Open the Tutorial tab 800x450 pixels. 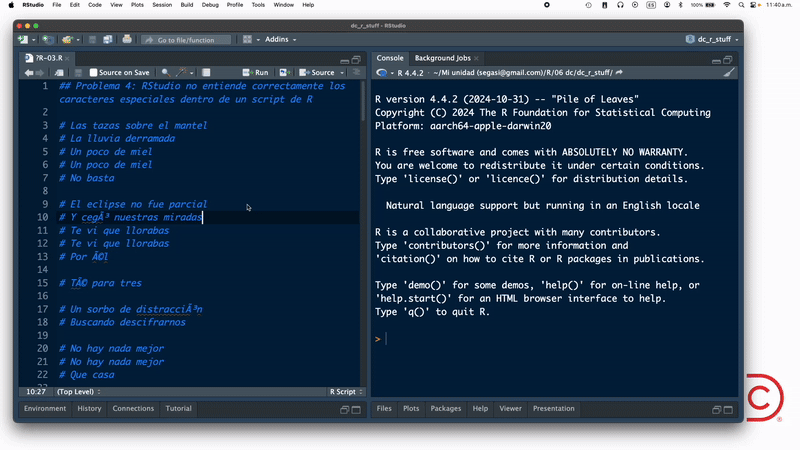[179, 409]
